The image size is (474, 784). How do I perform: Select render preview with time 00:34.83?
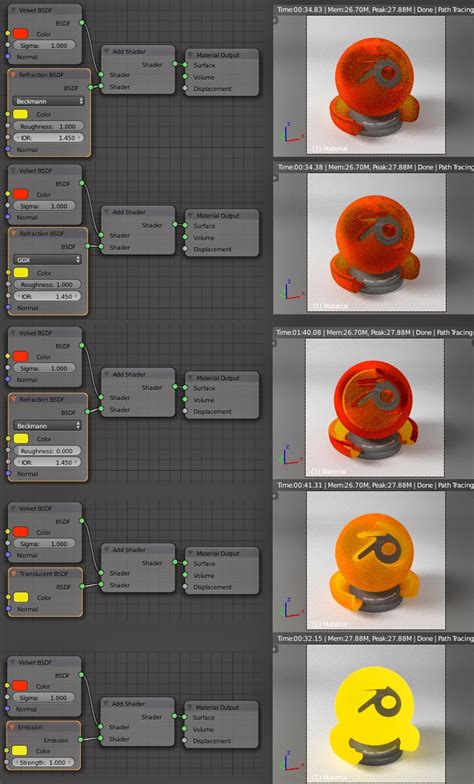pyautogui.click(x=376, y=84)
